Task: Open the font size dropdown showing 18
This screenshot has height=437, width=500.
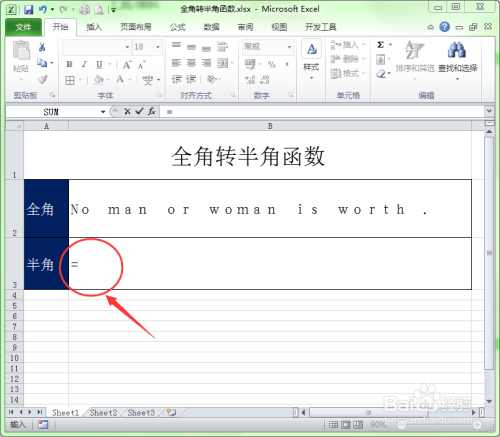Action: coord(158,47)
